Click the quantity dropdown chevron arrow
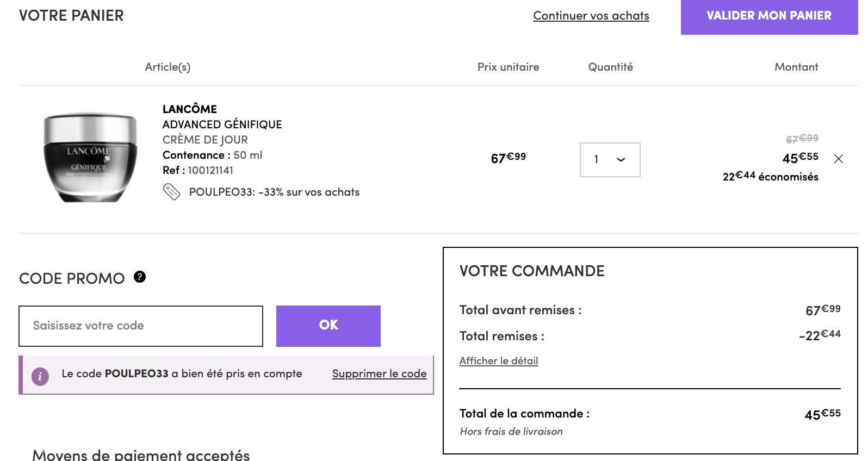The width and height of the screenshot is (868, 461). (x=621, y=160)
